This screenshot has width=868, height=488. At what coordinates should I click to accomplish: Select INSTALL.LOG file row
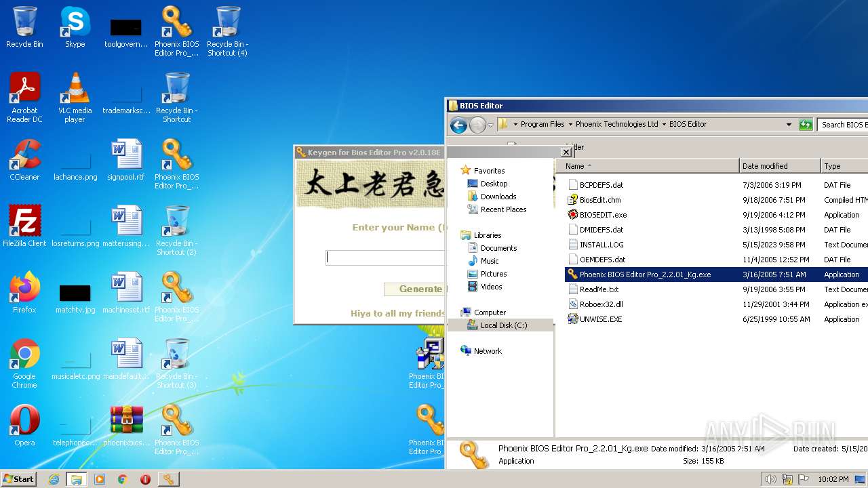[x=601, y=245]
